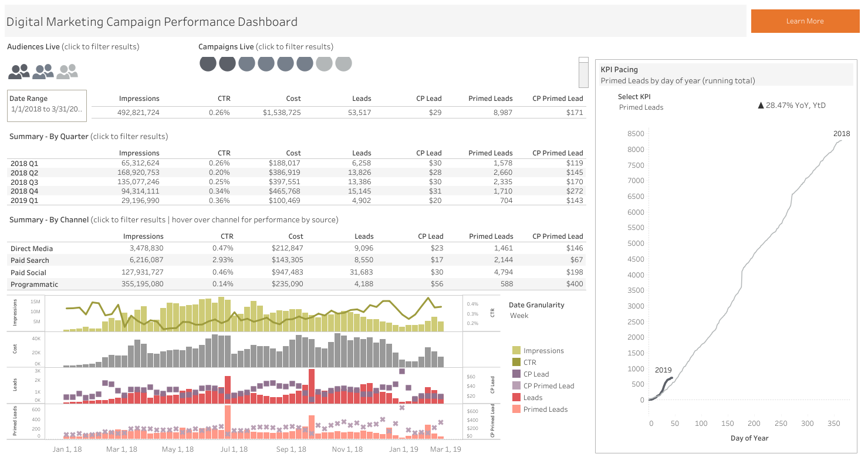Select the Programmatic channel row
This screenshot has width=868, height=464.
296,284
